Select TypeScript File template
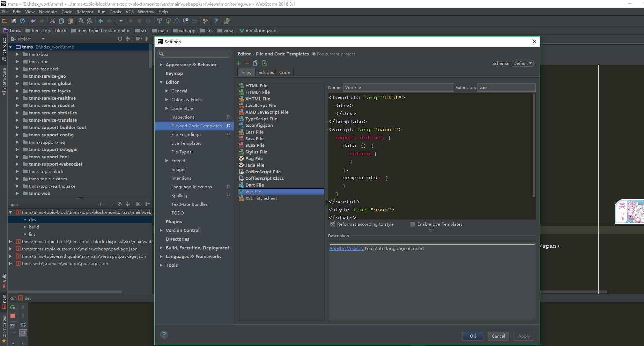Viewport: 644px width, 346px height. pyautogui.click(x=261, y=119)
